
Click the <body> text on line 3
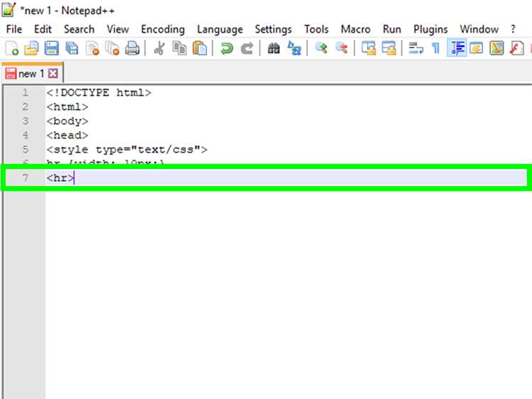(67, 121)
